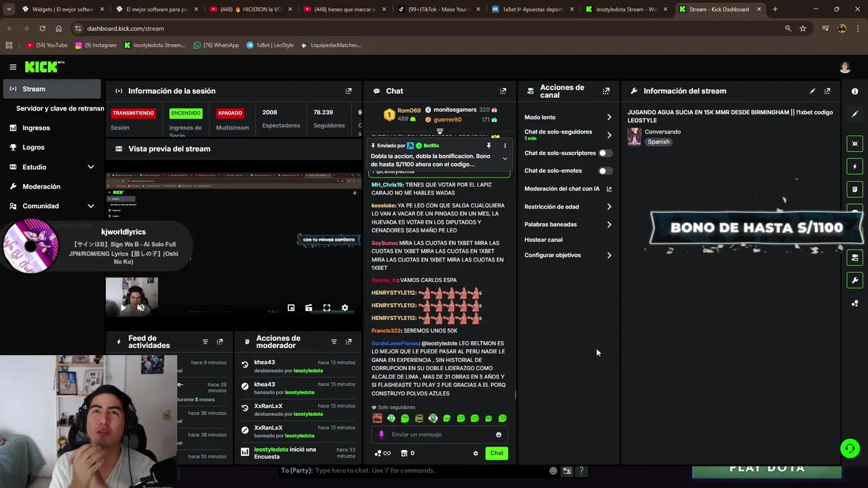Image resolution: width=868 pixels, height=488 pixels.
Task: Reload the page with browser refresh
Action: tap(42, 28)
